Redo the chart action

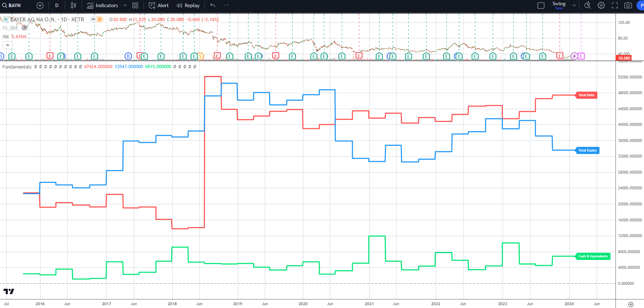pos(226,5)
